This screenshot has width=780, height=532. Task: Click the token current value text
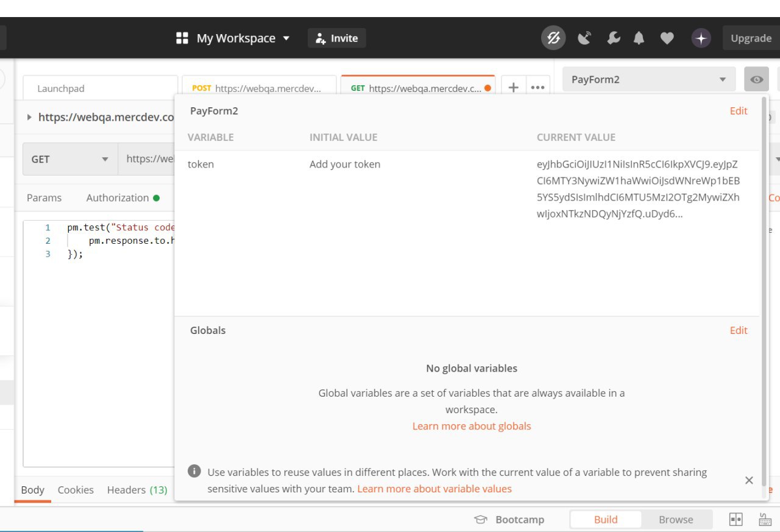638,189
